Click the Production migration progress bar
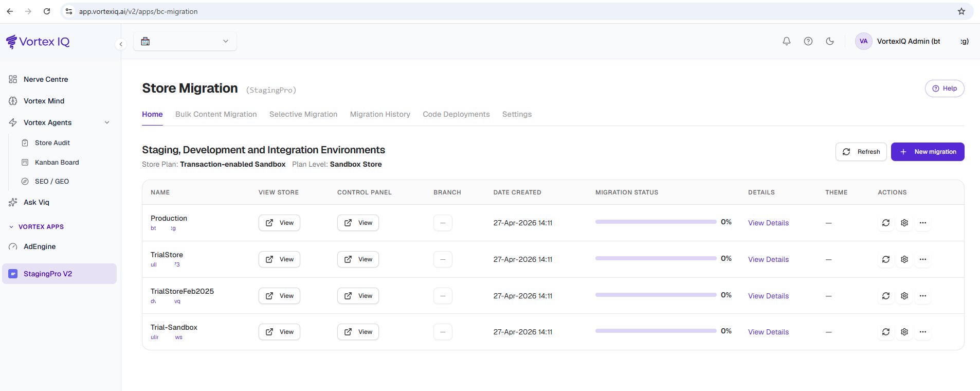 click(x=656, y=222)
